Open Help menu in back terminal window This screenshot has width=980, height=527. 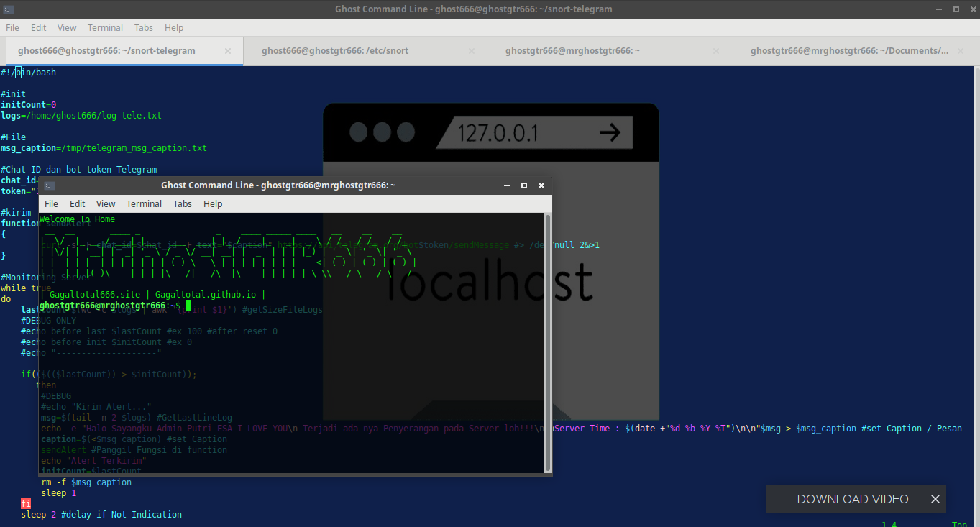[x=174, y=27]
